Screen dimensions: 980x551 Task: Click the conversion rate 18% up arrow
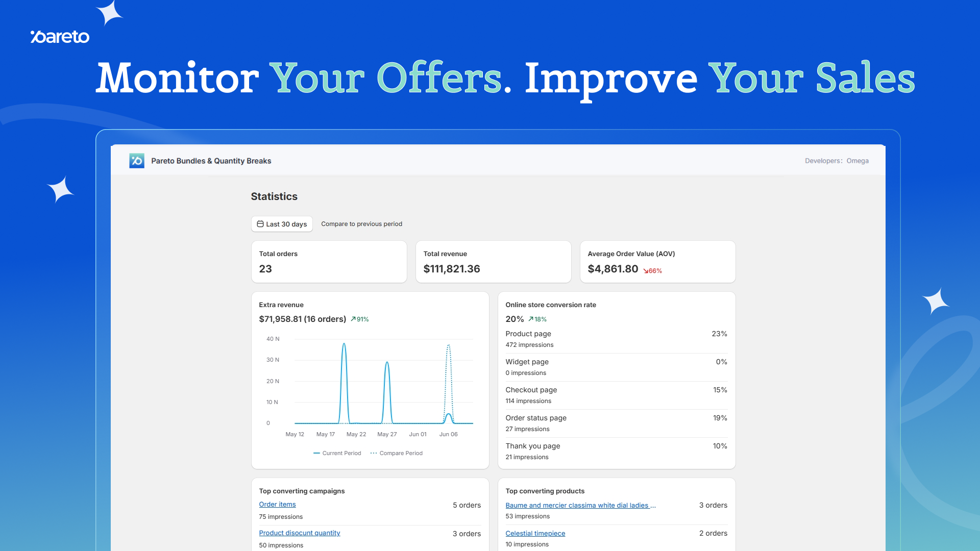coord(531,319)
